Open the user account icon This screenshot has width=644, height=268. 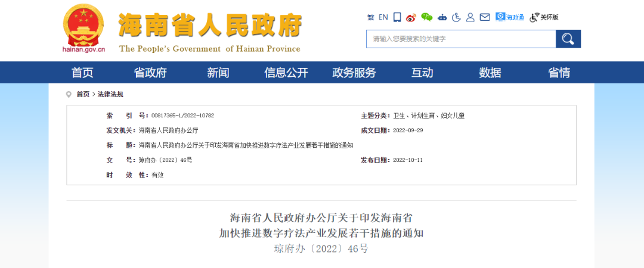click(x=470, y=17)
